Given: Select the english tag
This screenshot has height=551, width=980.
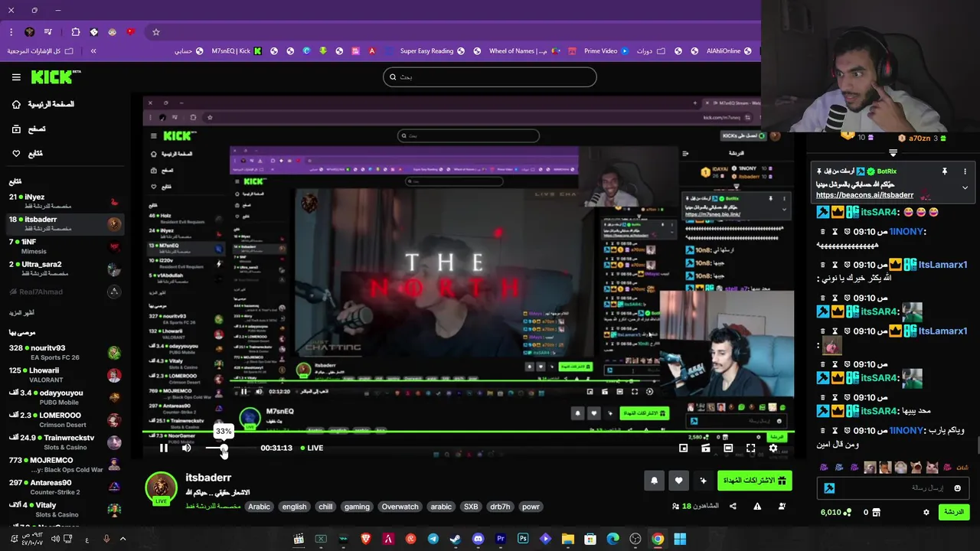Looking at the screenshot, I should pyautogui.click(x=294, y=507).
